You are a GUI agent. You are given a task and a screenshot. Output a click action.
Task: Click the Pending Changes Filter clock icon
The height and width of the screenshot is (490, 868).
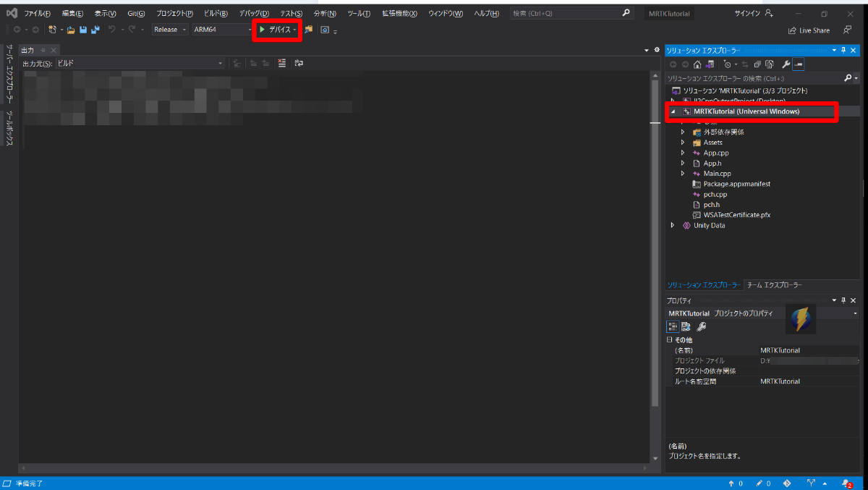pyautogui.click(x=728, y=64)
